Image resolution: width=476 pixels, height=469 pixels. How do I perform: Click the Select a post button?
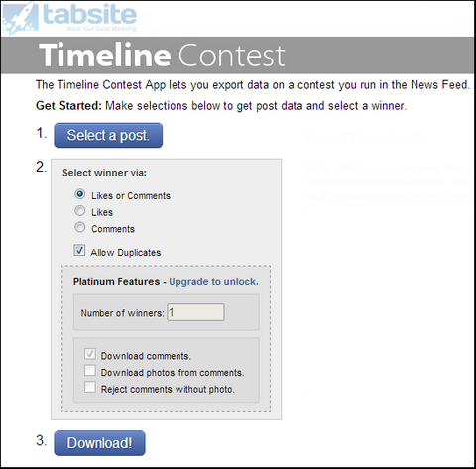(108, 135)
